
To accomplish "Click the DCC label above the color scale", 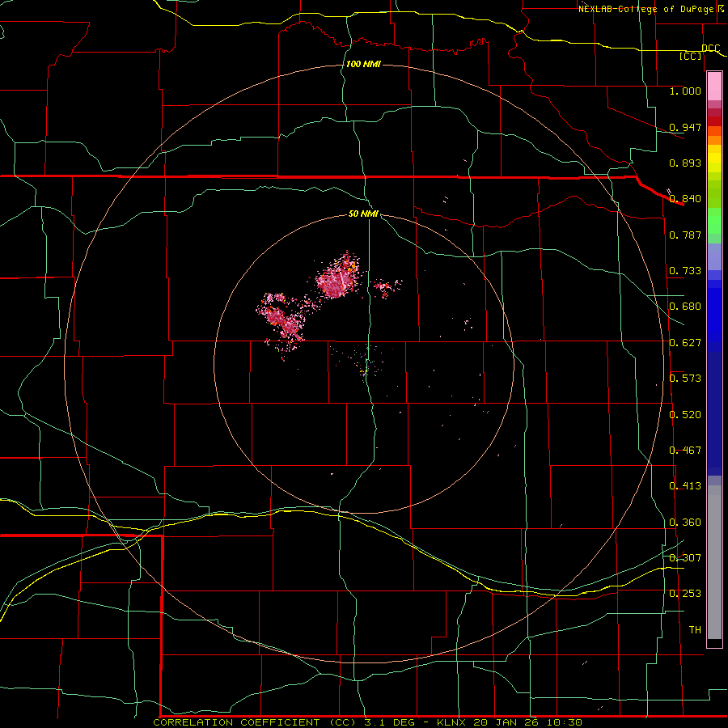I will 710,48.
